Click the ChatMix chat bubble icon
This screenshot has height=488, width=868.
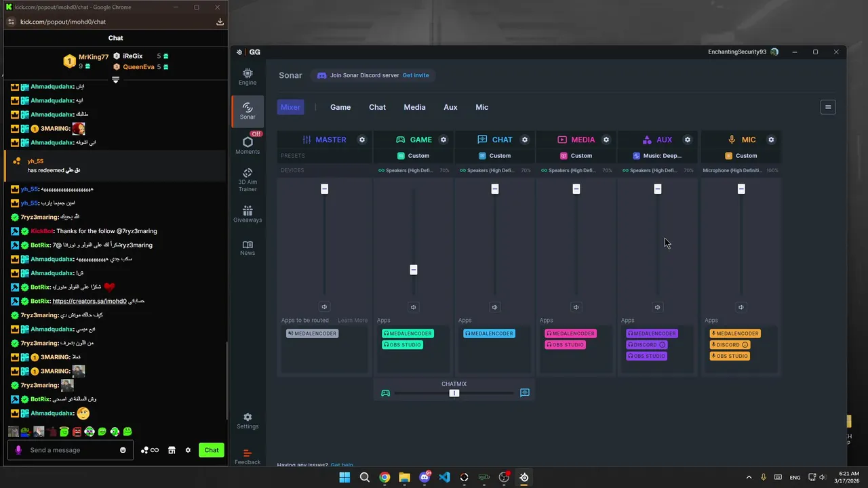coord(525,393)
